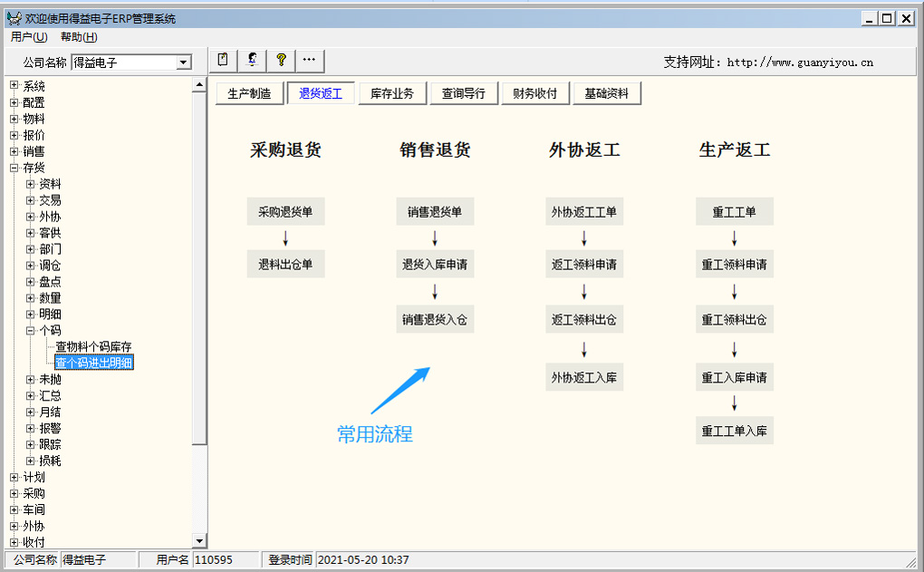924x572 pixels.
Task: Click the notepad icon in the toolbar
Action: tap(223, 60)
